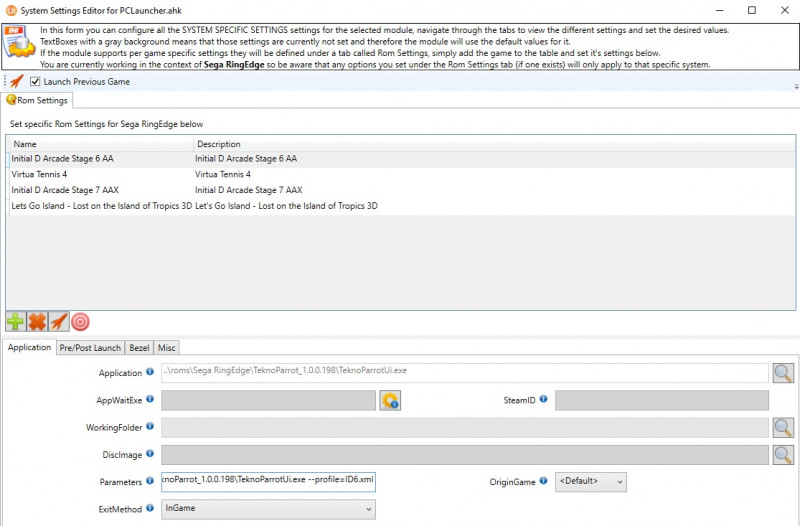Select the Initial D Arcade Stage 7 AAX name cell
Screen dimensions: 800x526
pyautogui.click(x=101, y=190)
